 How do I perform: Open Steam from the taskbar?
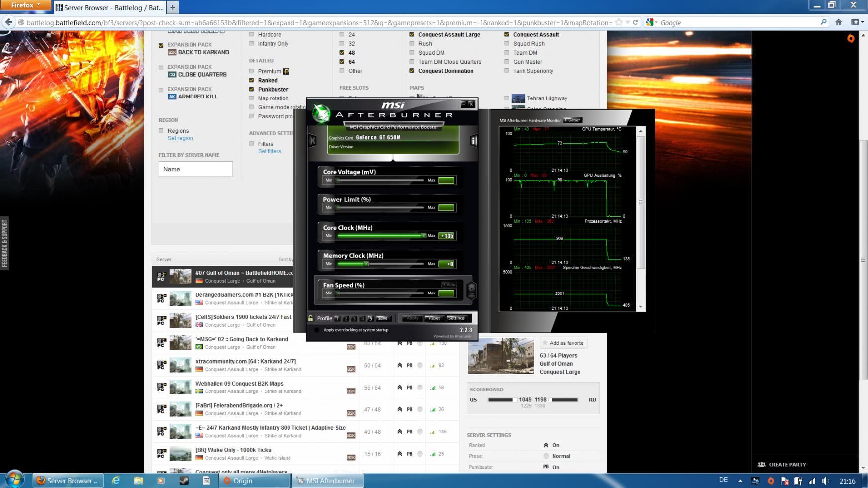point(184,481)
